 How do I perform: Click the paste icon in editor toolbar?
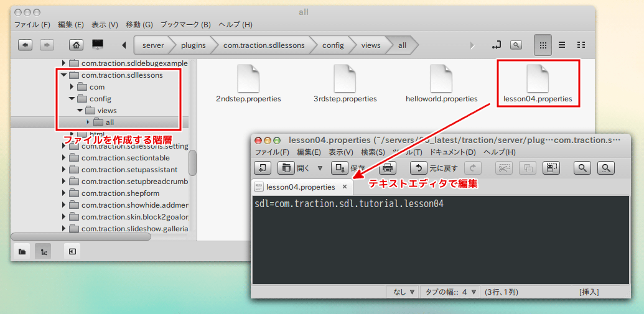551,168
